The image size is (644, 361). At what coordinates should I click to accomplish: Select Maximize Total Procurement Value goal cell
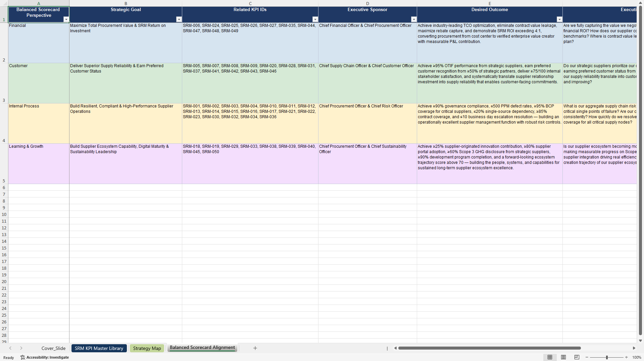(126, 43)
